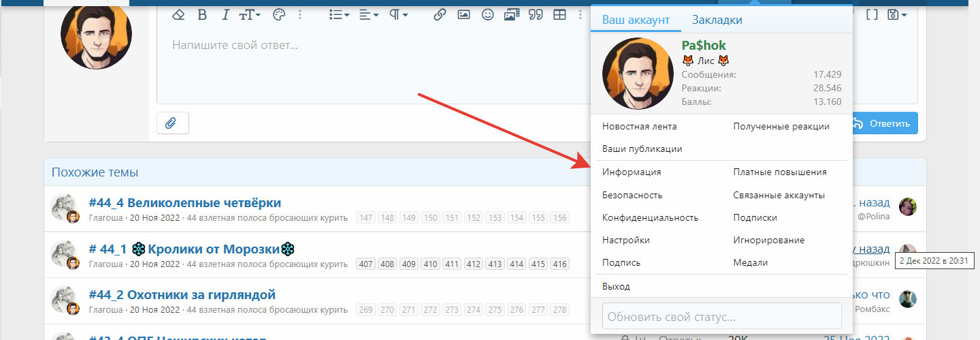This screenshot has height=340, width=980.
Task: Select the eraser remove-formatting icon
Action: tap(178, 14)
